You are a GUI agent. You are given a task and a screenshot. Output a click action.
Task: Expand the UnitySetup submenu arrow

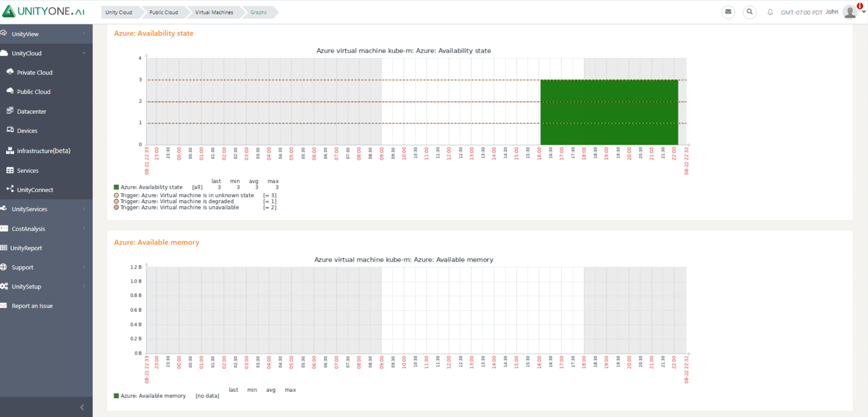pyautogui.click(x=84, y=287)
